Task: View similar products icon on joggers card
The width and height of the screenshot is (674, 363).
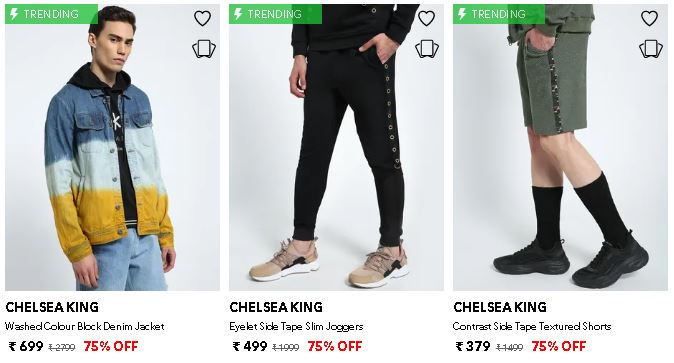Action: pos(427,49)
